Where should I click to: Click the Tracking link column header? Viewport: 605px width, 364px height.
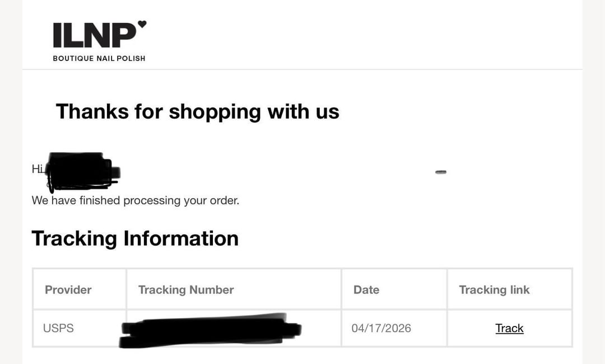click(494, 290)
